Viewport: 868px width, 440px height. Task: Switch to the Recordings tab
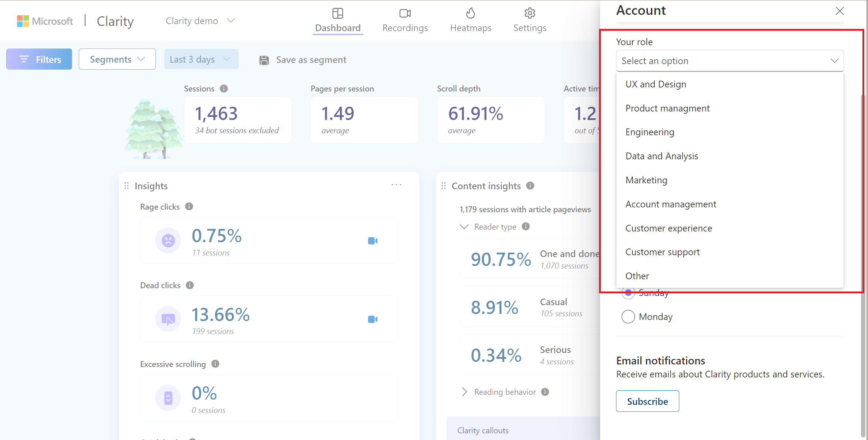[x=405, y=20]
